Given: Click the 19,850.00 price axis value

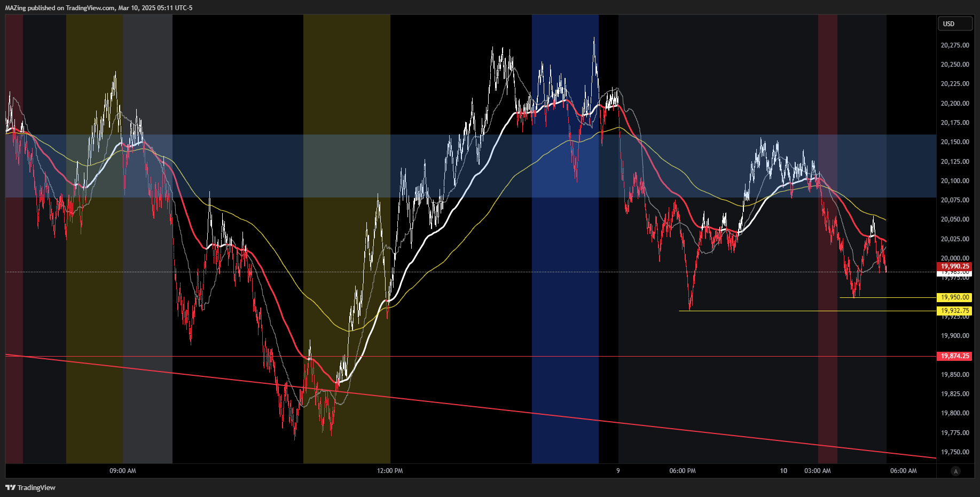Looking at the screenshot, I should click(955, 375).
